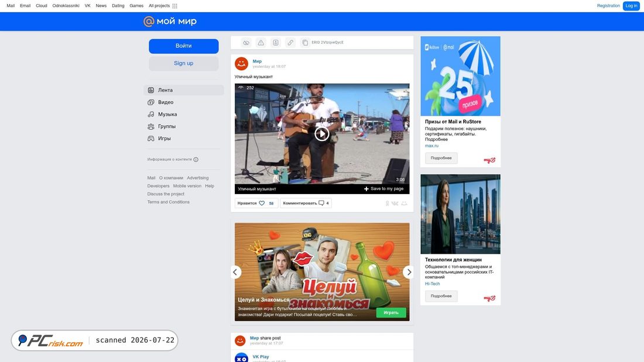Click the content information info icon

[196, 160]
